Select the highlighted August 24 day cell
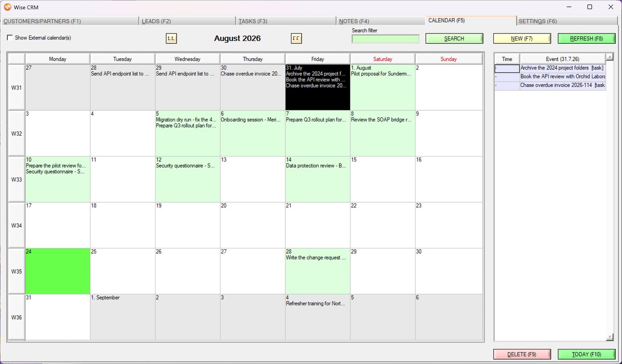 (x=58, y=271)
